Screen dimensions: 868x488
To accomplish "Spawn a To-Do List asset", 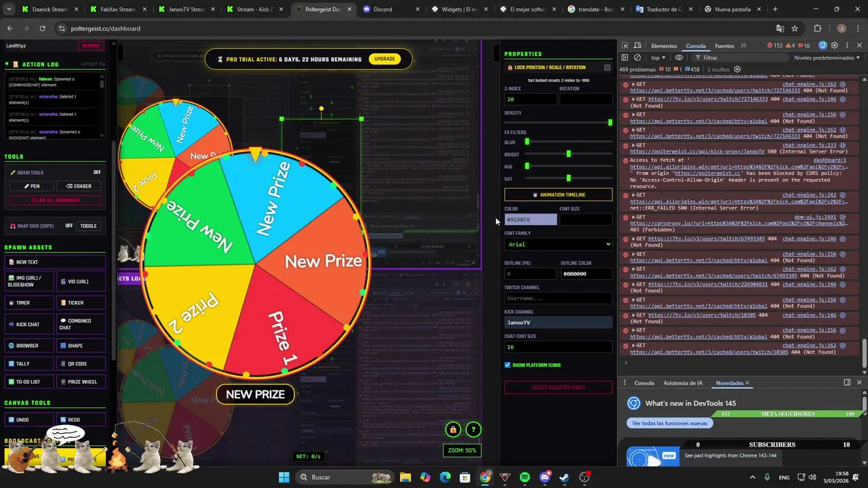I will [x=30, y=382].
